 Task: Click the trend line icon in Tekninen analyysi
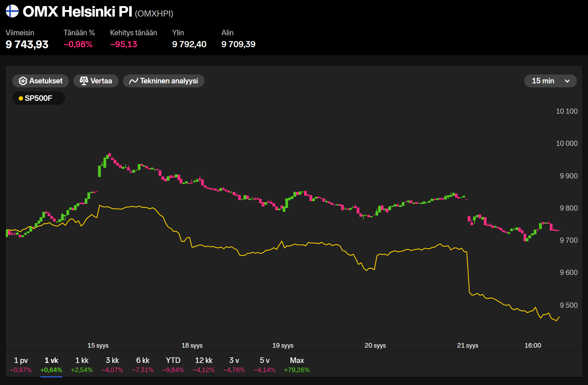134,81
